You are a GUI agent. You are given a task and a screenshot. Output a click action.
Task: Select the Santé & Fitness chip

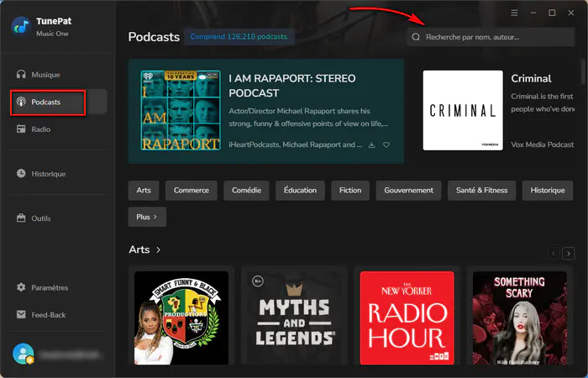[x=482, y=190]
